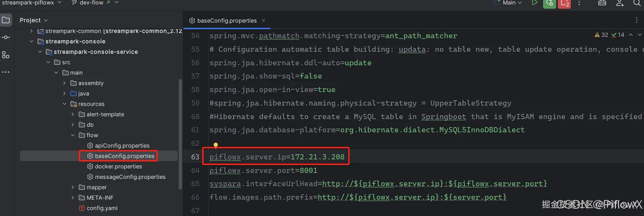Open editor tab options menu
The height and width of the screenshot is (216, 644).
(636, 20)
